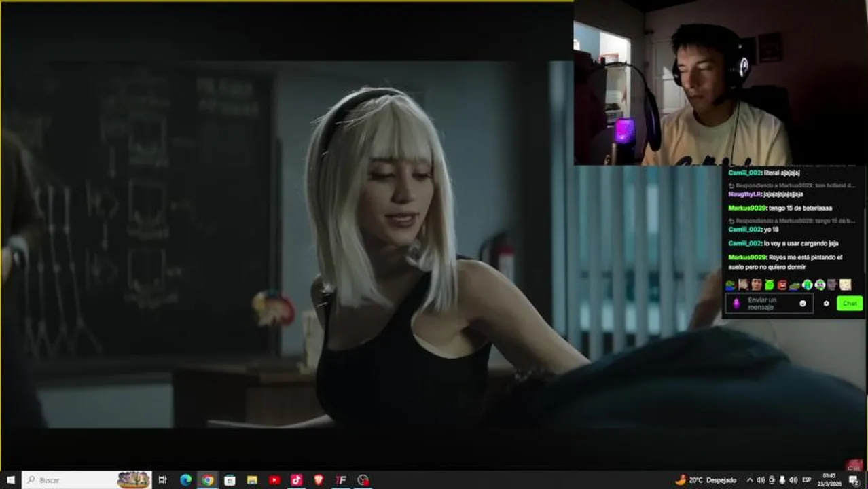The image size is (868, 489).
Task: Open Task View on taskbar
Action: (162, 480)
